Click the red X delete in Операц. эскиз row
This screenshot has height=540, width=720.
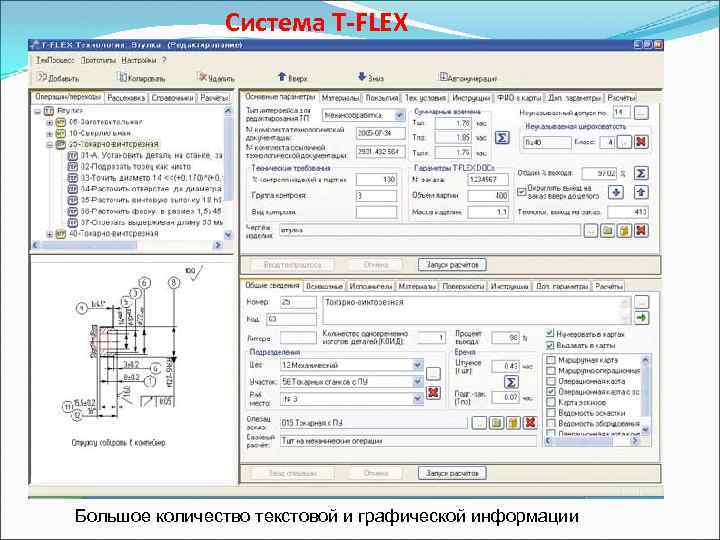point(529,422)
